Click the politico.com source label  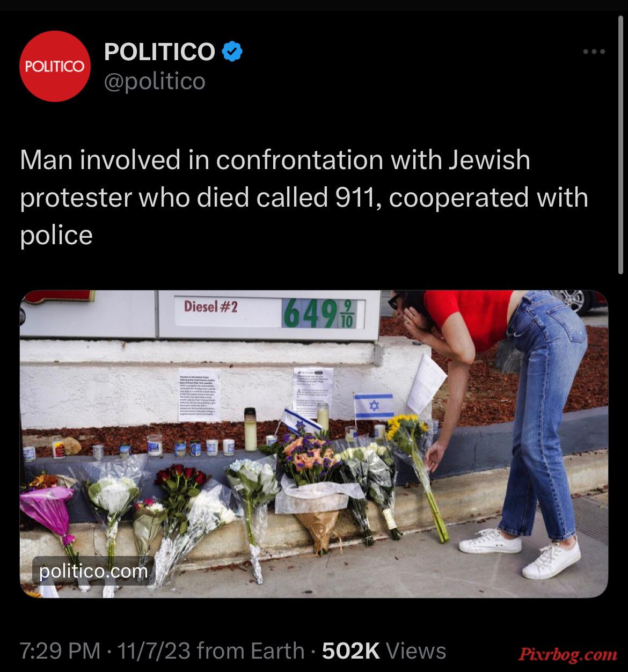pyautogui.click(x=93, y=571)
